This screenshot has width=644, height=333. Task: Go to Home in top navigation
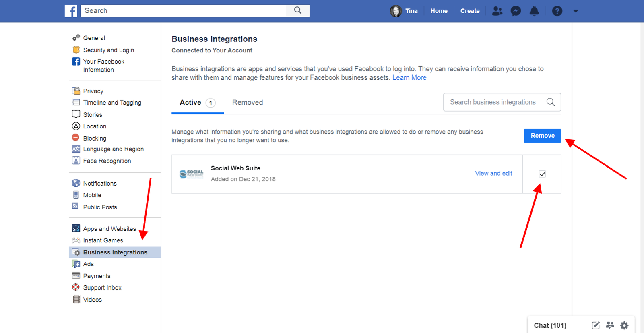tap(439, 11)
